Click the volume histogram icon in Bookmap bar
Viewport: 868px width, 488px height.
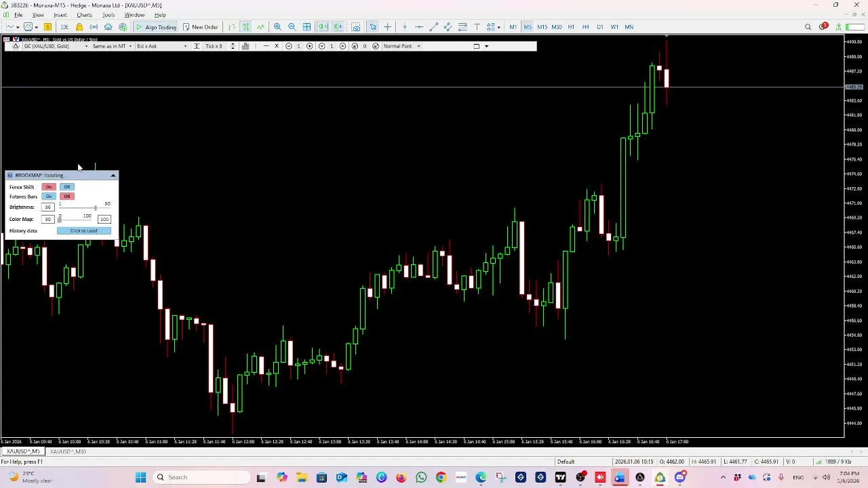pos(245,46)
